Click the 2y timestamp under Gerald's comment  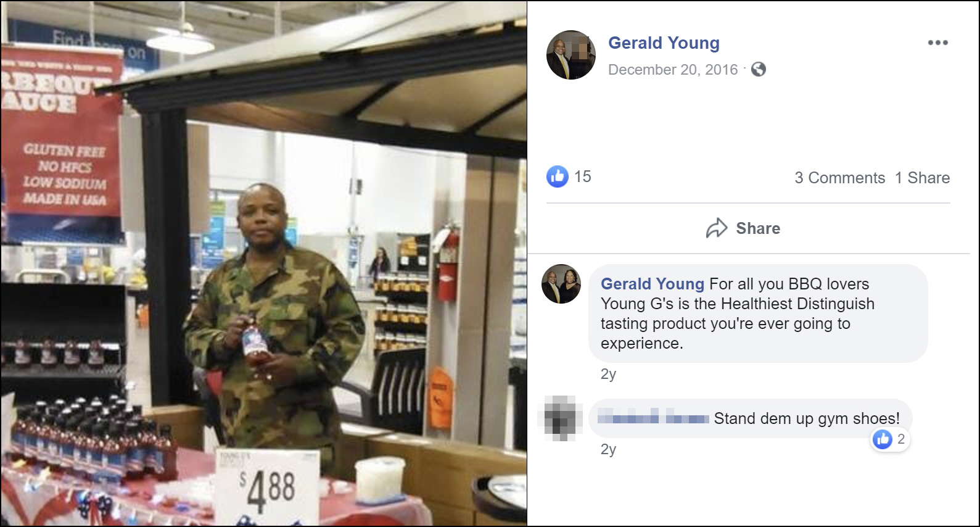click(x=608, y=374)
